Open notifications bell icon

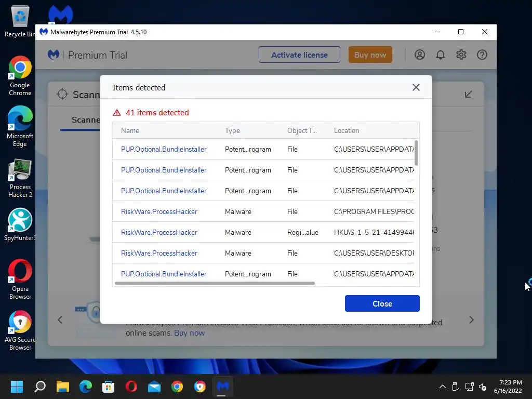pyautogui.click(x=441, y=55)
